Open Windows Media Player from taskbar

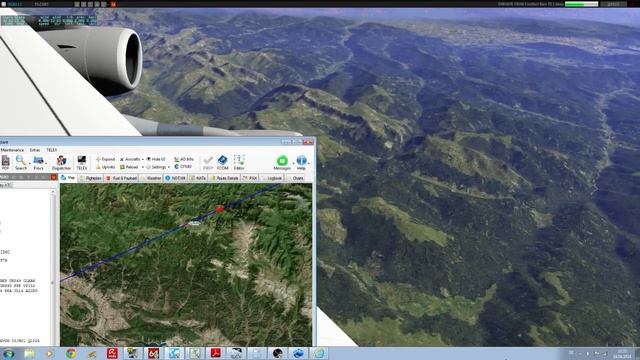tap(50, 353)
